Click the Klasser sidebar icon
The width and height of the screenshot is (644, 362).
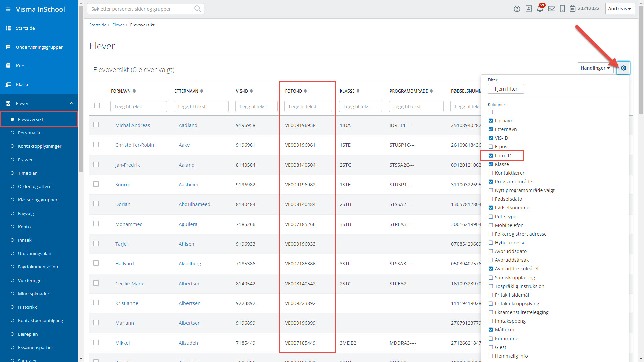(8, 84)
